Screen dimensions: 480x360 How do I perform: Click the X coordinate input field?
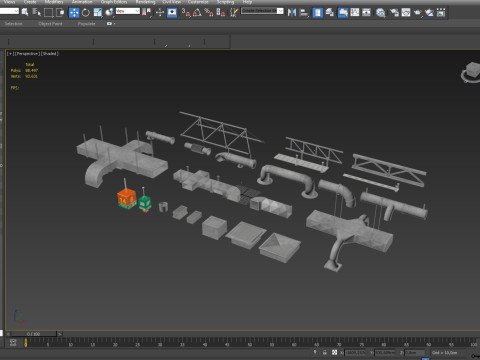coord(355,353)
